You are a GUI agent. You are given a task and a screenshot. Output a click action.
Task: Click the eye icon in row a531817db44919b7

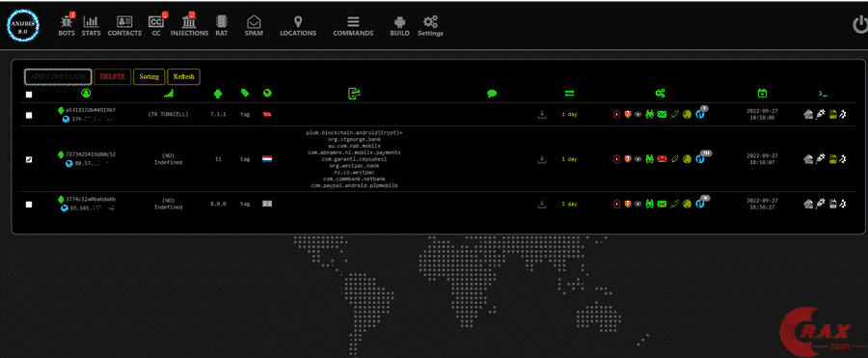[637, 114]
